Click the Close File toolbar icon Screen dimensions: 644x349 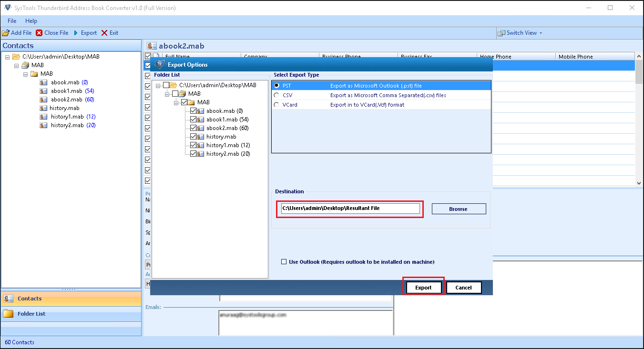(39, 32)
